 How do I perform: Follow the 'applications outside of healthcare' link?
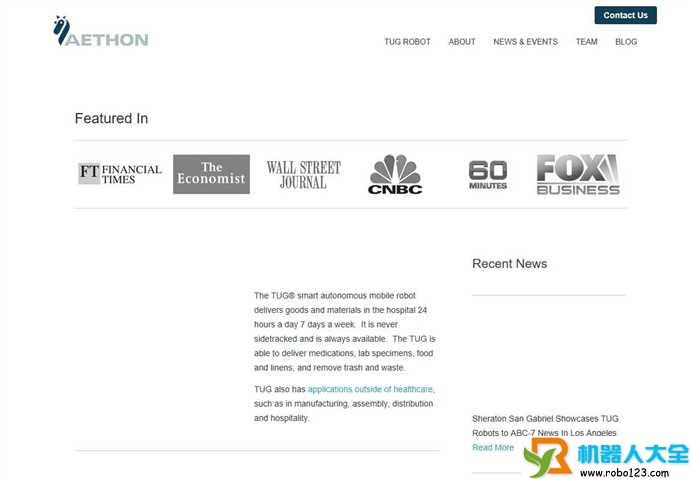point(370,389)
